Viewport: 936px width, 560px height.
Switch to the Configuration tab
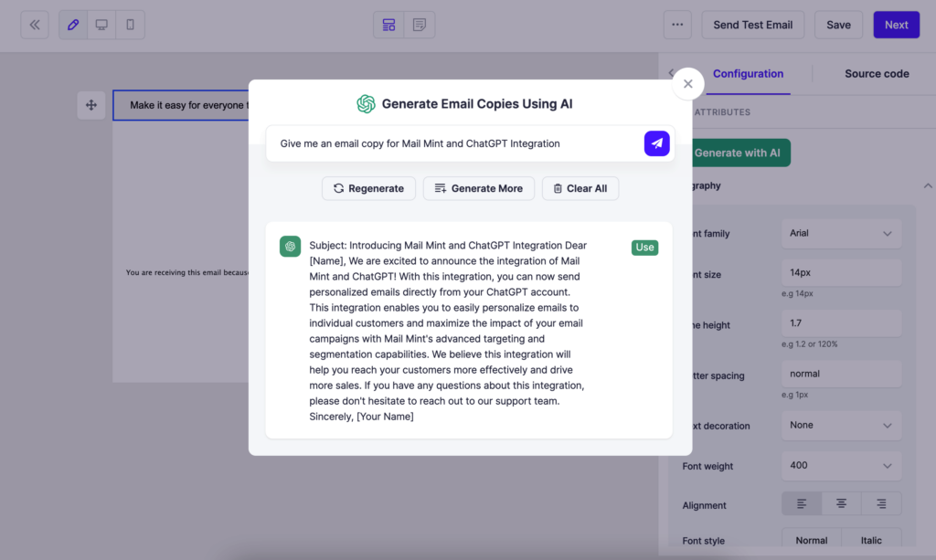pos(748,74)
